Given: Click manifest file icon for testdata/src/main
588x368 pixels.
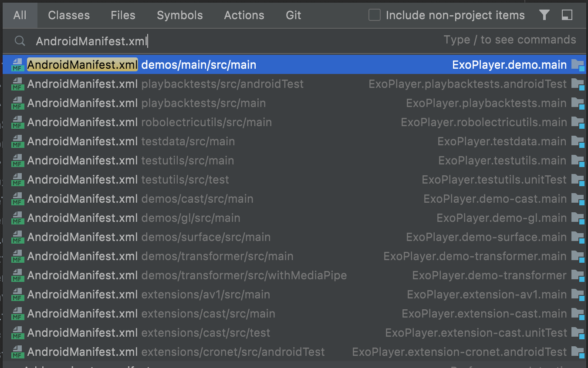Looking at the screenshot, I should [x=17, y=141].
